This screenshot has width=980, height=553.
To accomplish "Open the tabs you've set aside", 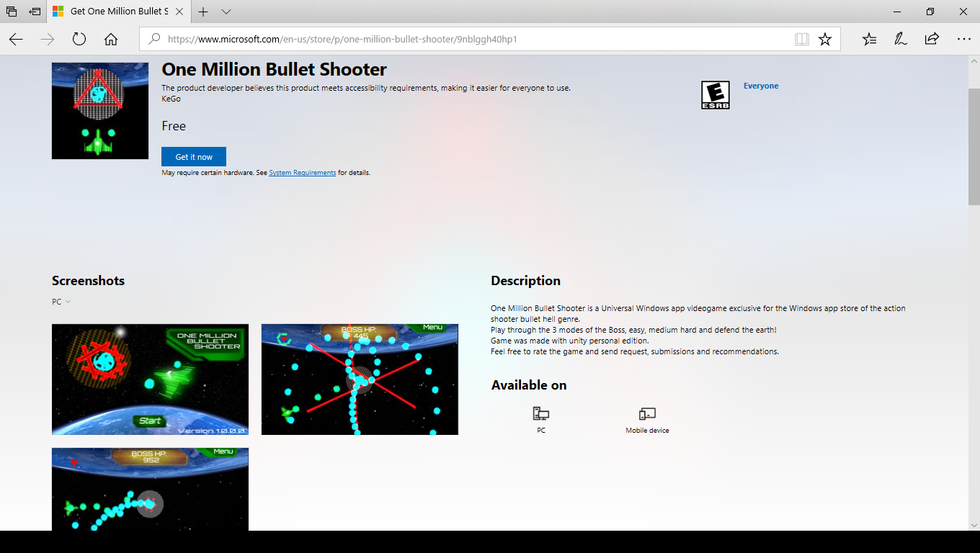I will point(12,12).
